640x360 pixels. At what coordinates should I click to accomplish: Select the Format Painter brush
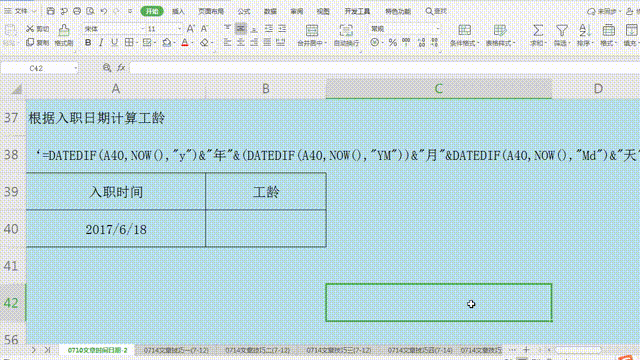coord(64,30)
